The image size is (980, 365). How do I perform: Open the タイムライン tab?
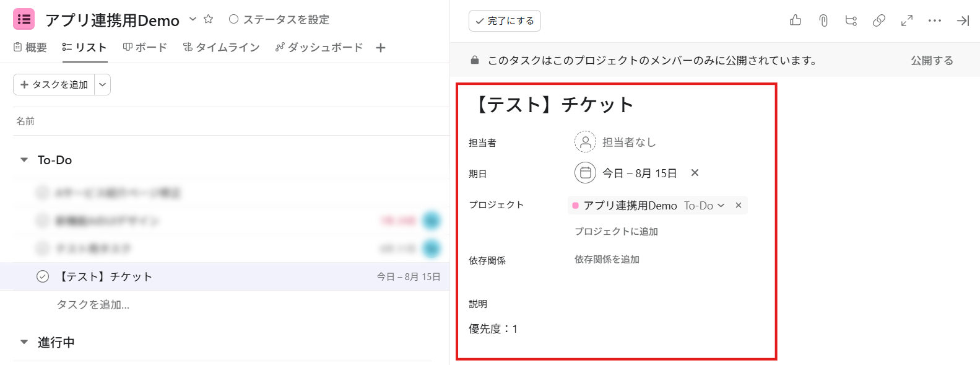point(221,47)
